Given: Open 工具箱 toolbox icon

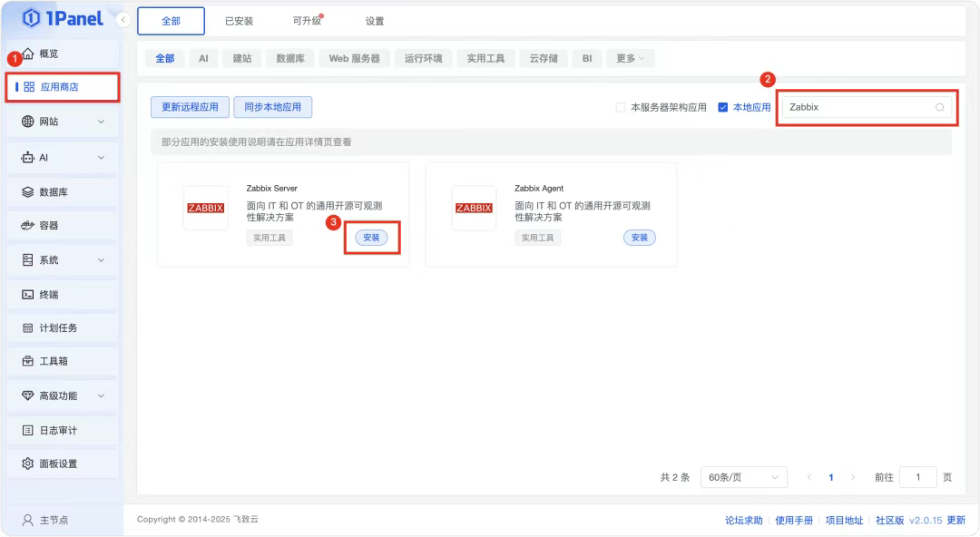Looking at the screenshot, I should click(x=27, y=361).
